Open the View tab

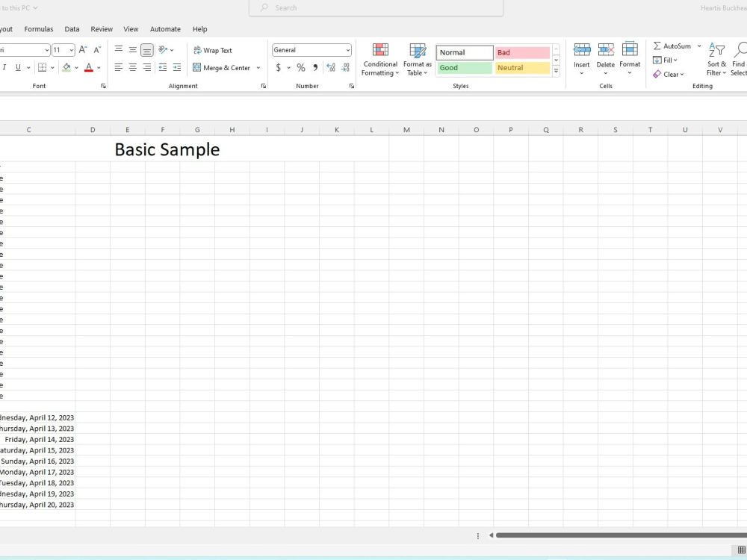131,29
